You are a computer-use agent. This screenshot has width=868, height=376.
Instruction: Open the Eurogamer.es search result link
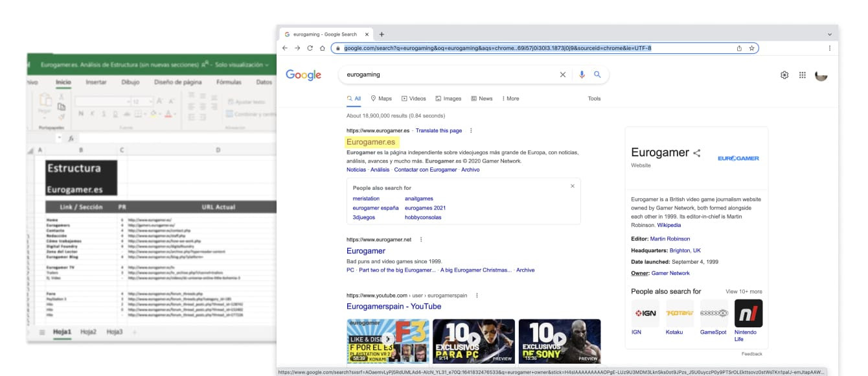click(x=371, y=142)
